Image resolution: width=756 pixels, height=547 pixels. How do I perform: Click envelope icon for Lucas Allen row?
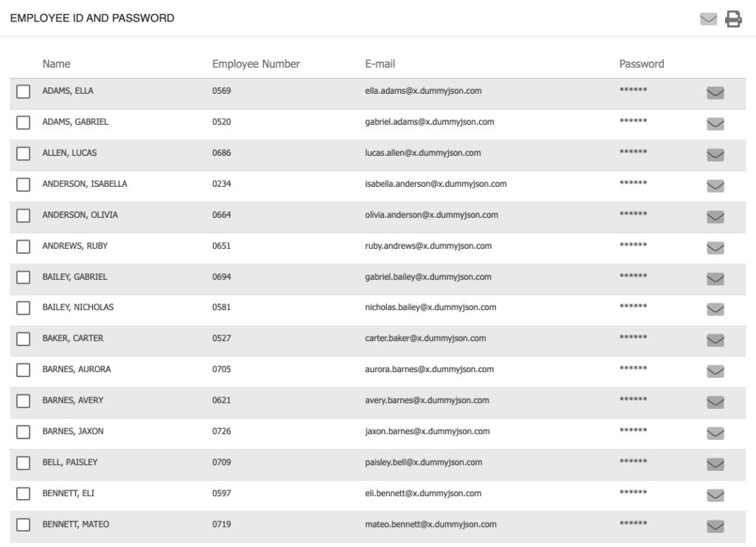pyautogui.click(x=715, y=155)
